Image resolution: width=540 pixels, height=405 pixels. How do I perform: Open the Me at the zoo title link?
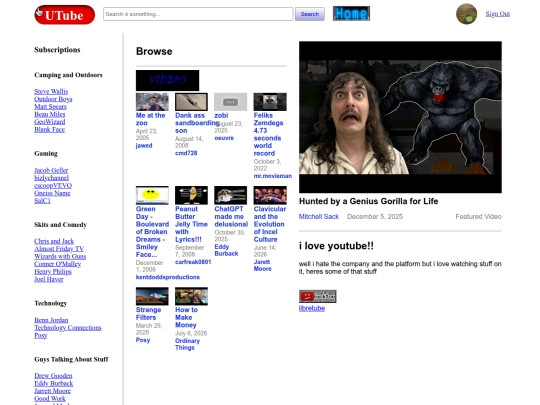point(150,119)
